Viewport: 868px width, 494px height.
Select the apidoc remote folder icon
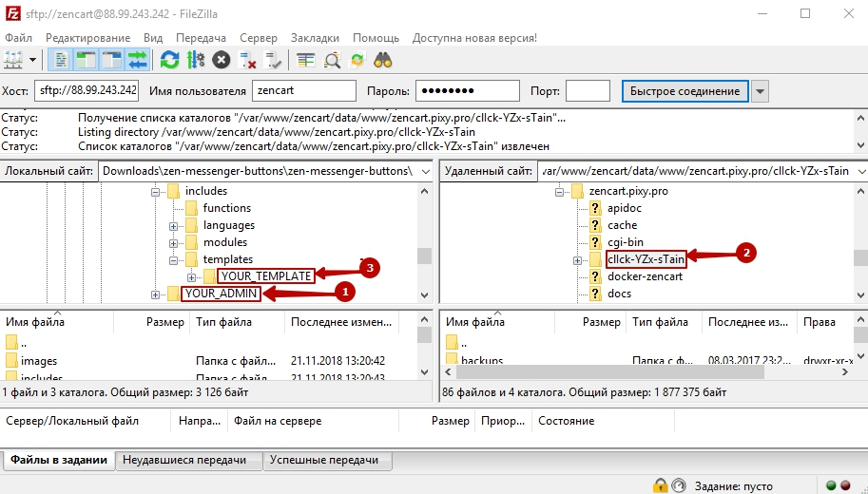click(x=595, y=208)
